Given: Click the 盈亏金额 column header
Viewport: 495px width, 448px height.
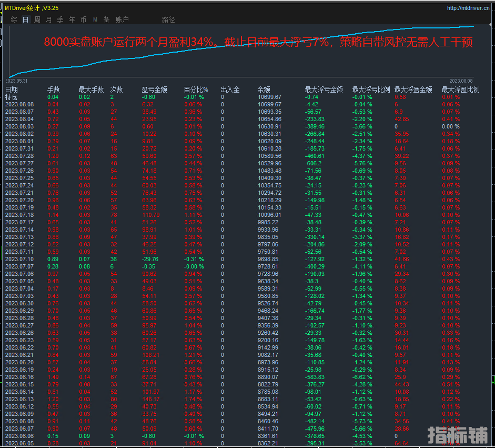Looking at the screenshot, I should (154, 89).
